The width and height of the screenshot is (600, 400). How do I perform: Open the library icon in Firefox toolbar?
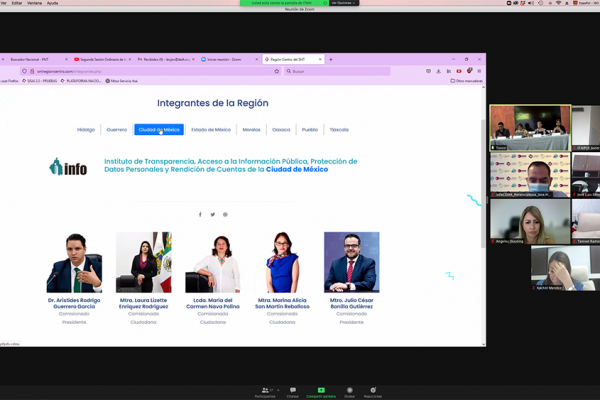[449, 71]
